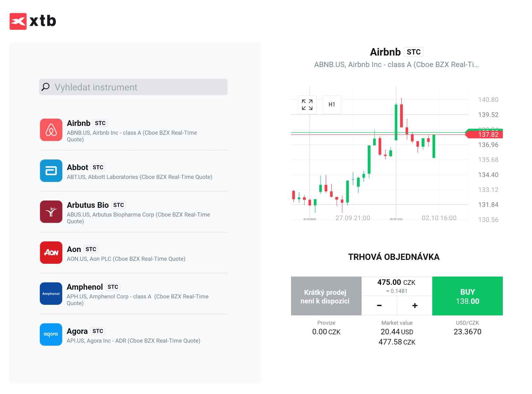Screen dimensions: 532x394
Task: Click the 475.00 CZK amount field
Action: tap(397, 283)
